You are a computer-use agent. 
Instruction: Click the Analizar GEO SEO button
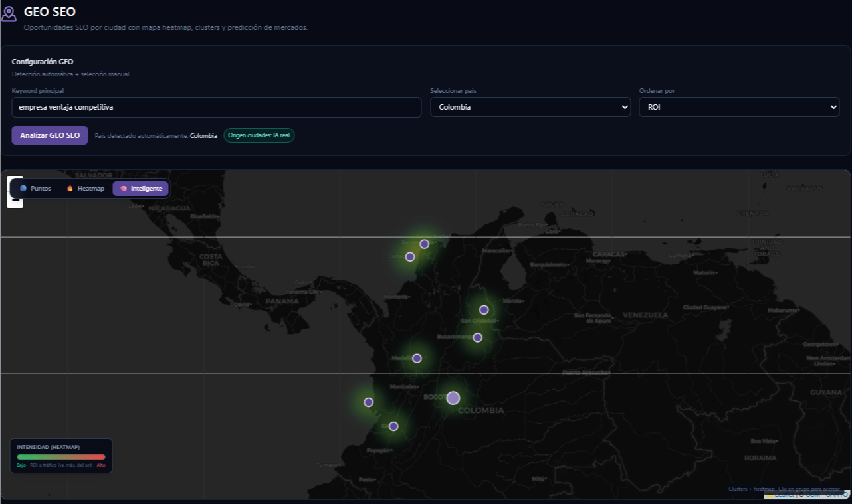[50, 135]
